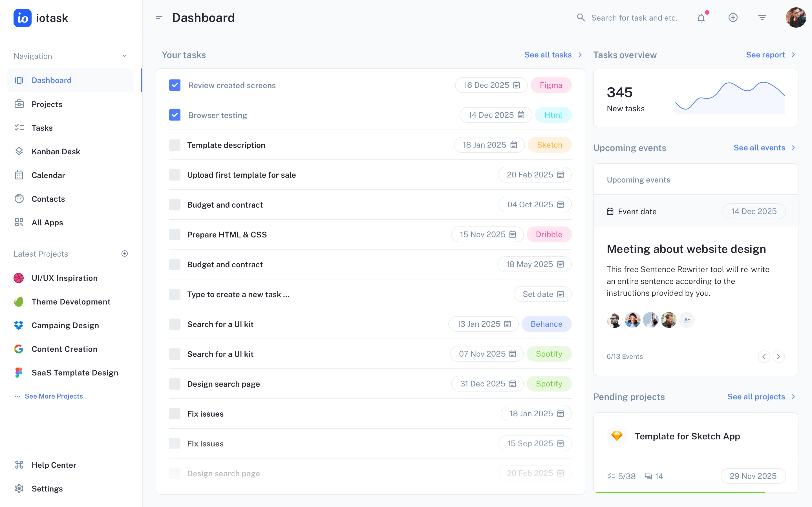Screen dimensions: 812x507
Task: Open Kanban Desk in sidebar navigation
Action: 56,152
